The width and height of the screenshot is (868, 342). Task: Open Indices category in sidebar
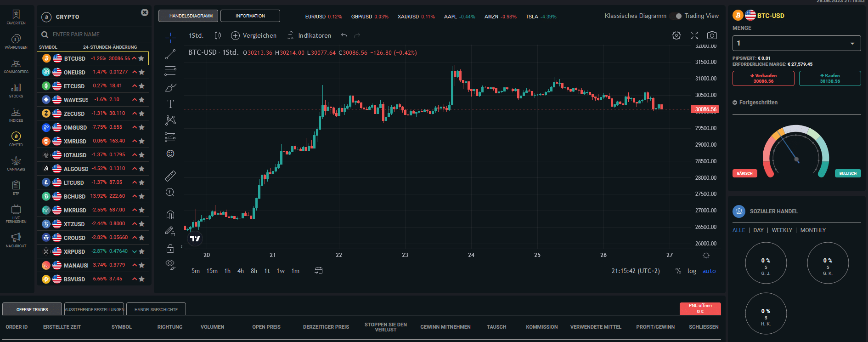tap(16, 115)
